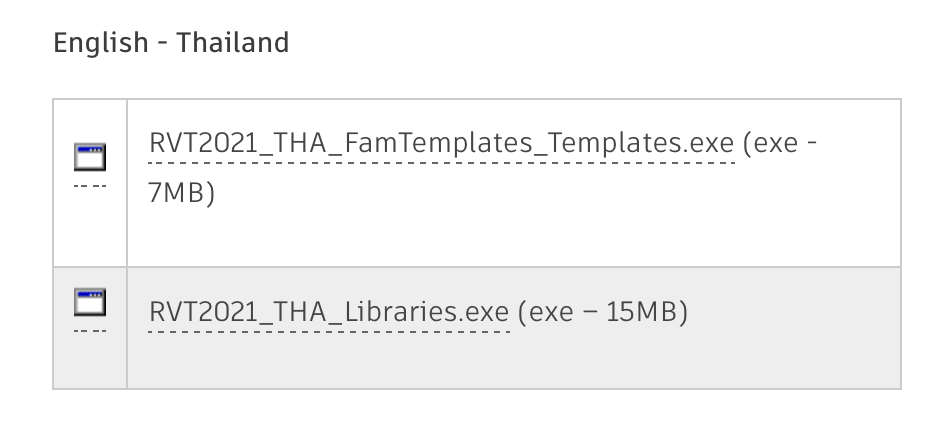Click the (exe – 15MB) size label
Image resolution: width=948 pixels, height=430 pixels.
604,313
